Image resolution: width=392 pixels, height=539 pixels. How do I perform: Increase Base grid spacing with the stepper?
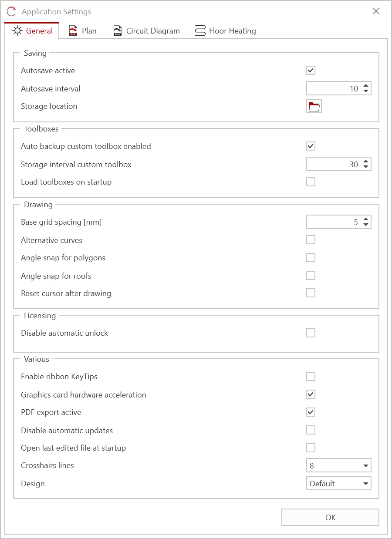tap(366, 219)
